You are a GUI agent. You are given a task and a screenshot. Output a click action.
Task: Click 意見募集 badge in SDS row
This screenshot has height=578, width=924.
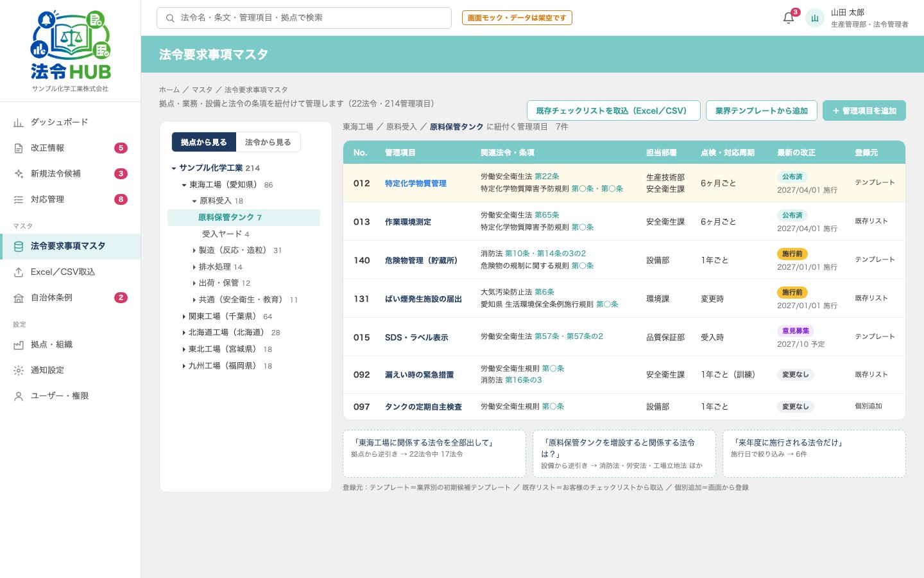coord(796,331)
